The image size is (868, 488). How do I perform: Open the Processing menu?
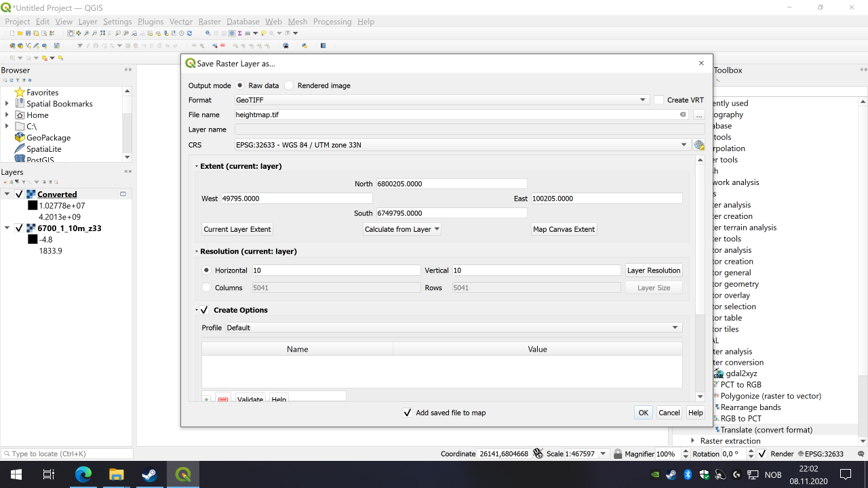[x=332, y=22]
